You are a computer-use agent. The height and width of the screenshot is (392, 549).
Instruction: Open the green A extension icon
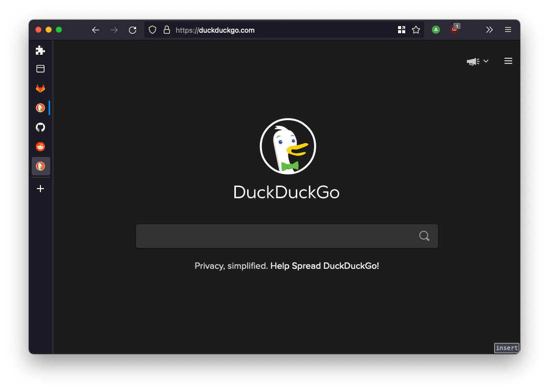(436, 30)
